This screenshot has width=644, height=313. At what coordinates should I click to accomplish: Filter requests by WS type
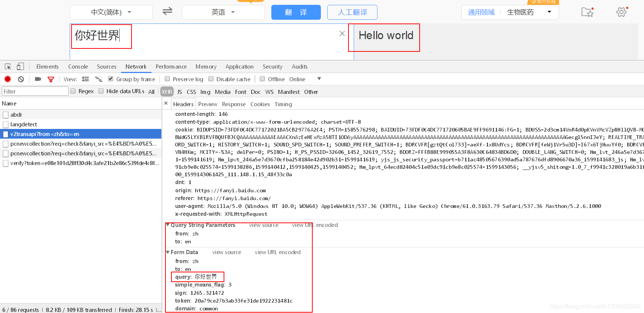269,92
